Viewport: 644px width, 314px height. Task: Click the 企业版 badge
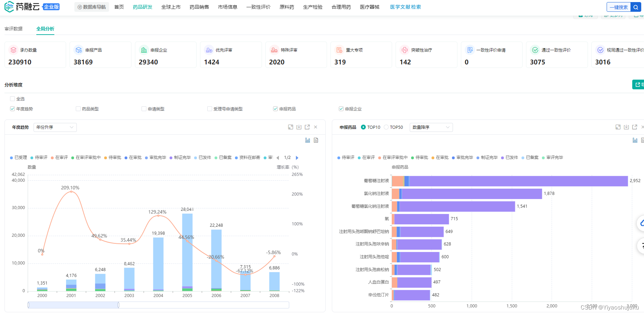click(51, 7)
